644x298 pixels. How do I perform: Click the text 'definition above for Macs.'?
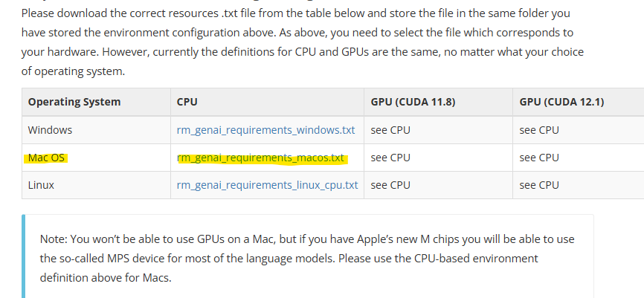106,278
